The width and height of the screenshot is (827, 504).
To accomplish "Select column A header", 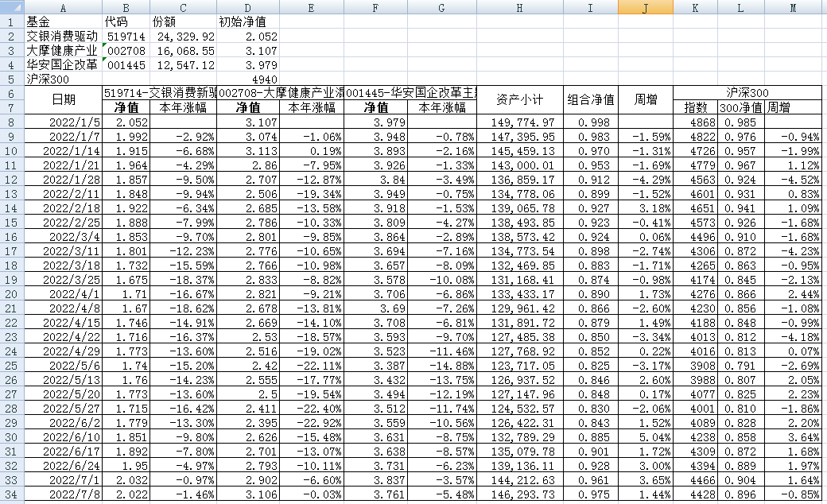I will pyautogui.click(x=63, y=7).
